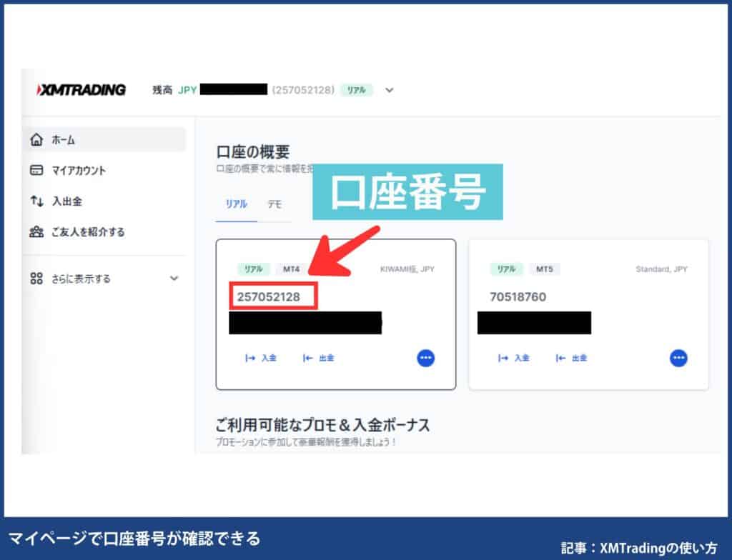Click the withdrawal arrow icon on MT5 card
This screenshot has width=732, height=560.
pyautogui.click(x=560, y=358)
